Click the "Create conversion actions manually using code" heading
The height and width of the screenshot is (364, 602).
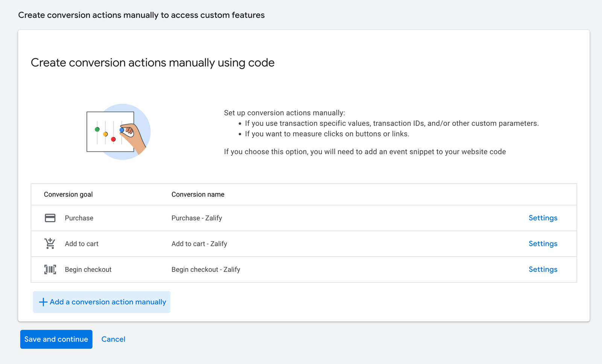coord(152,62)
